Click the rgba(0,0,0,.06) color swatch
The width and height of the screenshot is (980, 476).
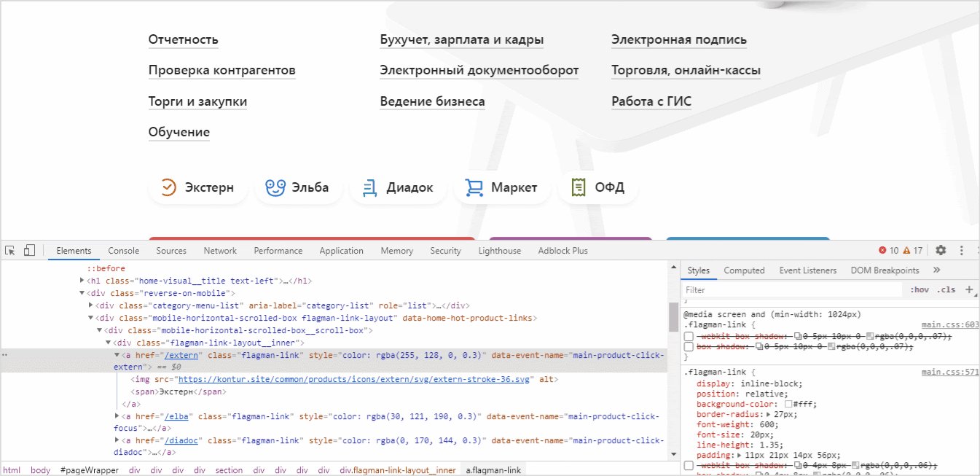pos(854,465)
